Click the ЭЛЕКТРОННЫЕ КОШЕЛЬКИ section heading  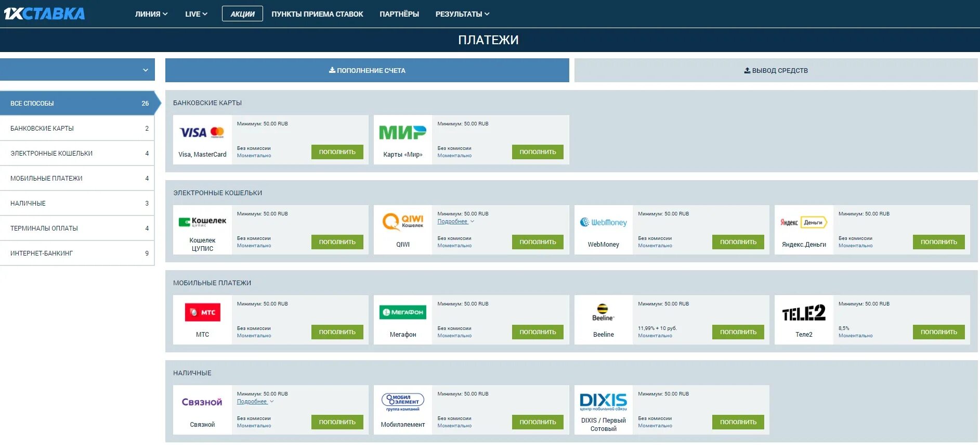pos(217,193)
